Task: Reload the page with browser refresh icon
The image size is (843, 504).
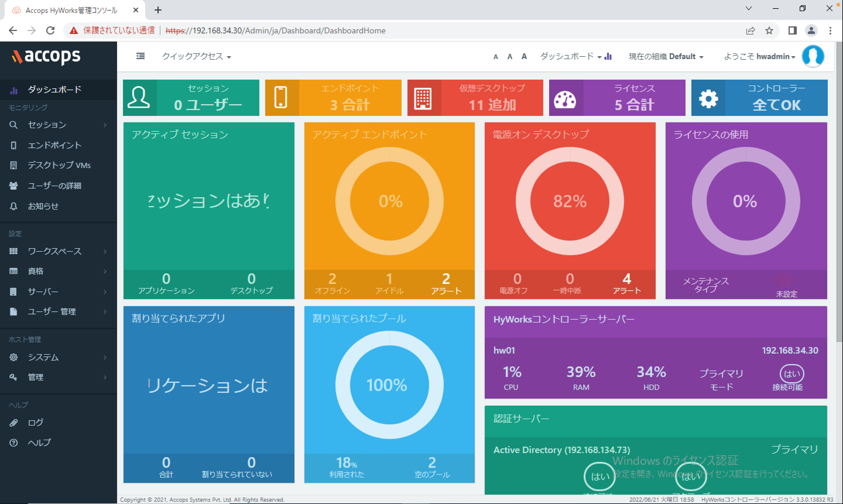Action: [x=50, y=30]
